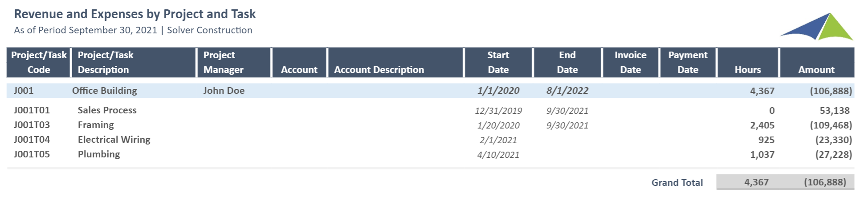Open the J001T01 task code

point(32,110)
